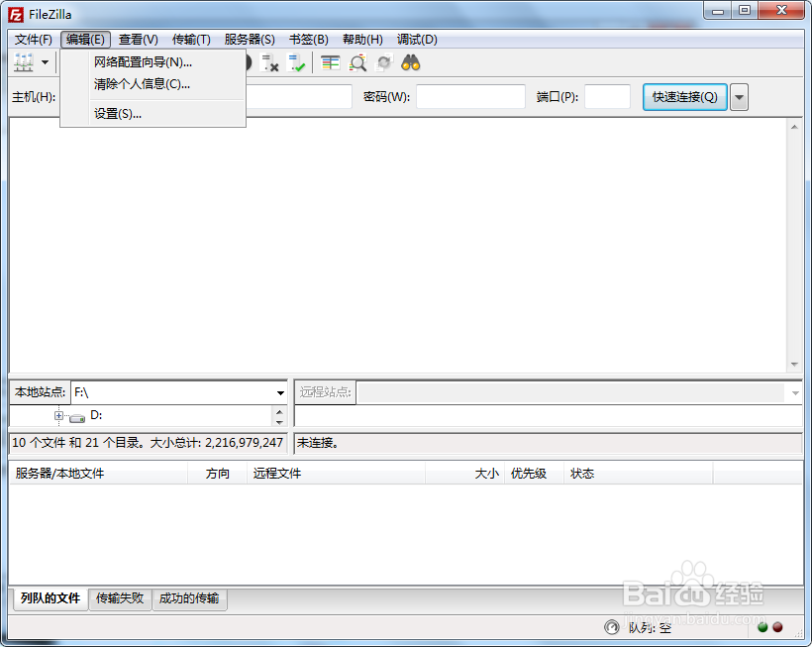
Task: Click the message log scroll up arrow
Action: click(x=794, y=127)
